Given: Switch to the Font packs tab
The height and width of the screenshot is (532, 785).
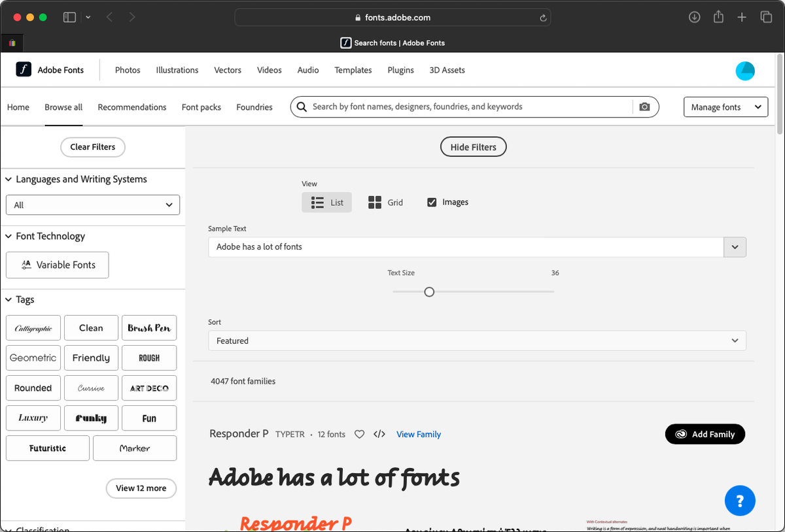Looking at the screenshot, I should click(x=201, y=107).
